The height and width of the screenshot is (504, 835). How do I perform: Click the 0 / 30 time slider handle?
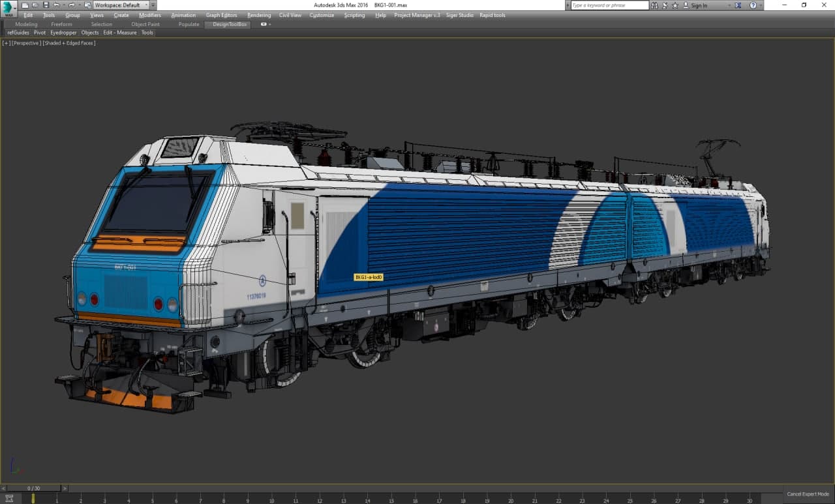(33, 488)
